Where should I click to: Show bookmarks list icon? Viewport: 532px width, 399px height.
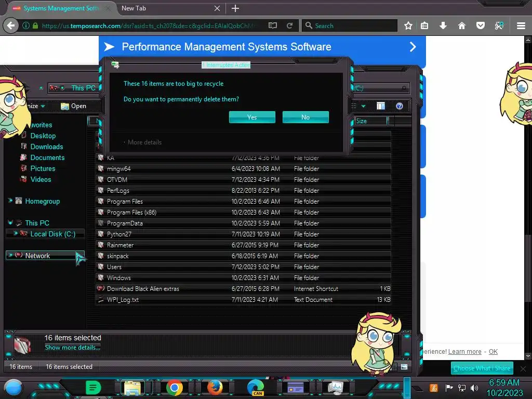424,25
